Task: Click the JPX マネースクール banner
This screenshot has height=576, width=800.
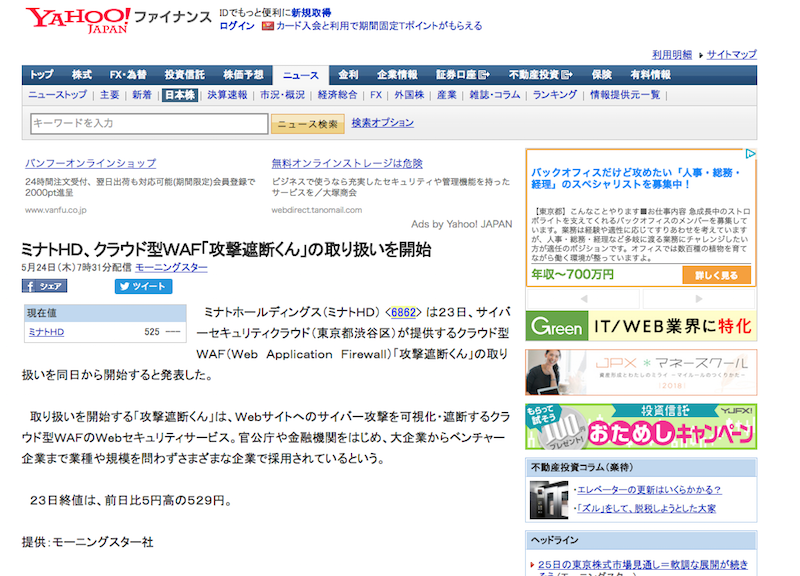Action: 641,372
